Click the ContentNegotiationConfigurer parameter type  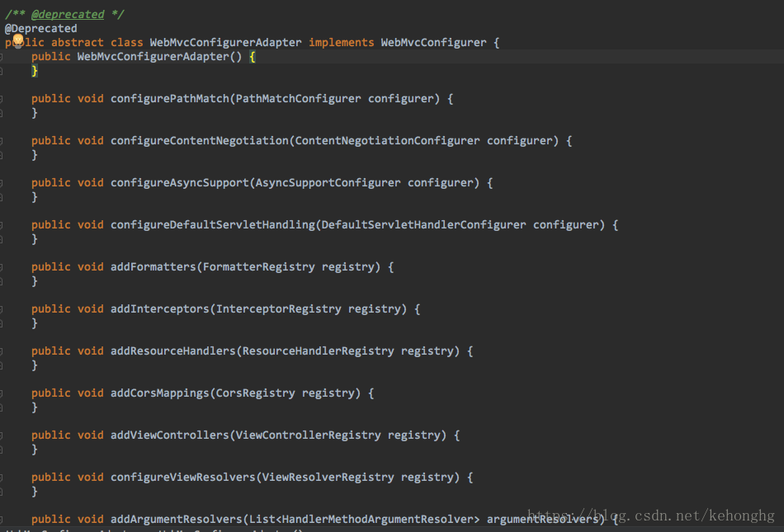387,141
